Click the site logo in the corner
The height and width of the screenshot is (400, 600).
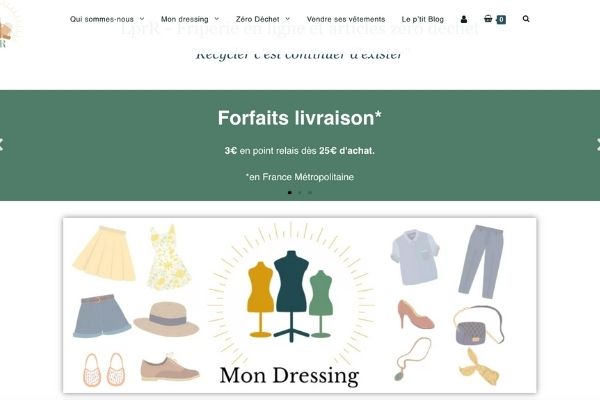7,27
